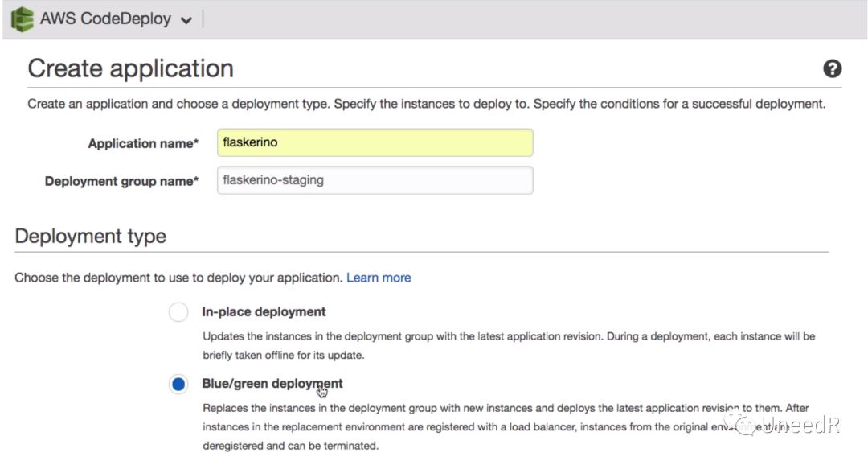Select In-place deployment radio button

[178, 312]
